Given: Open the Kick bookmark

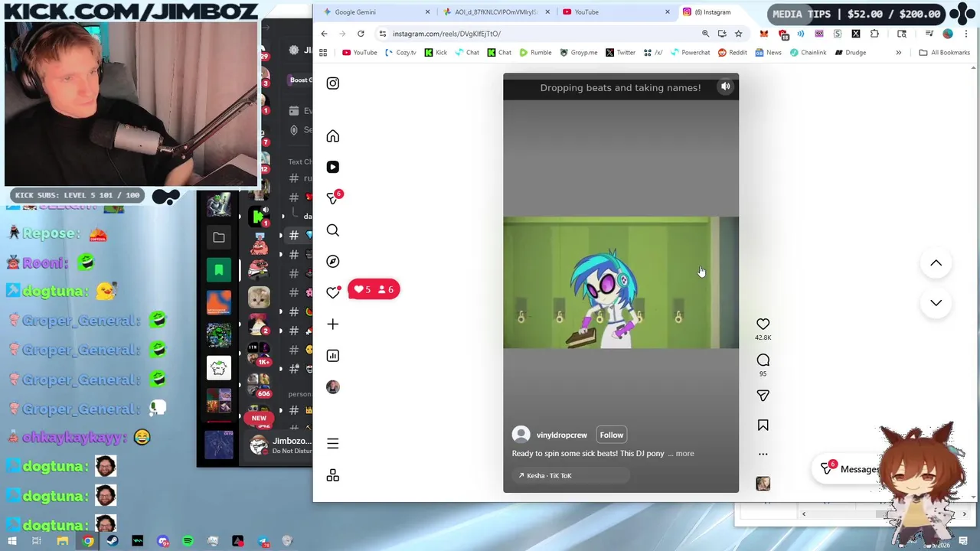Looking at the screenshot, I should pos(436,53).
